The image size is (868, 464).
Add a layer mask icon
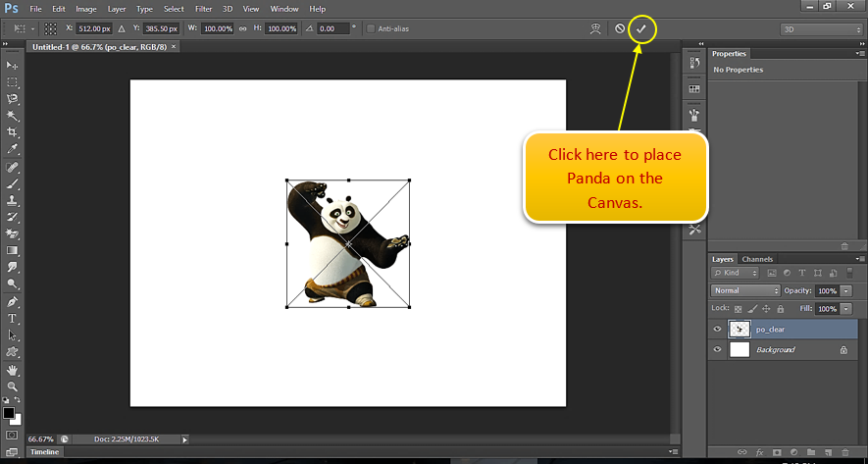coord(777,452)
